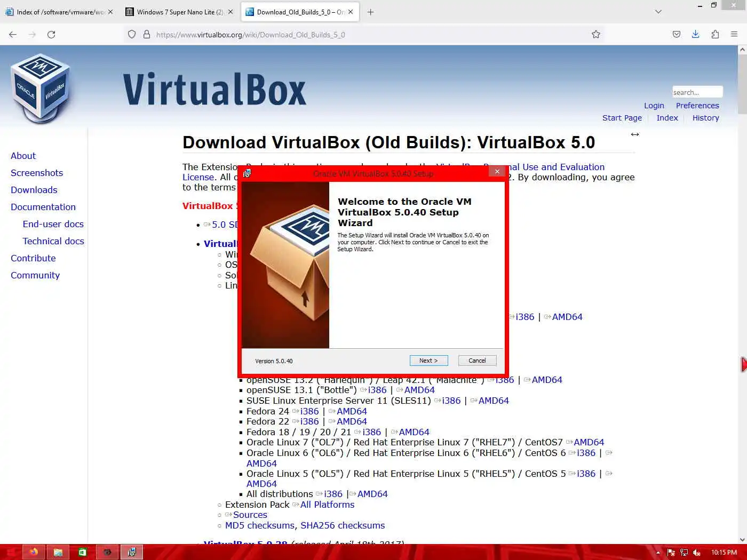
Task: Click Next in the Setup Wizard
Action: [428, 361]
